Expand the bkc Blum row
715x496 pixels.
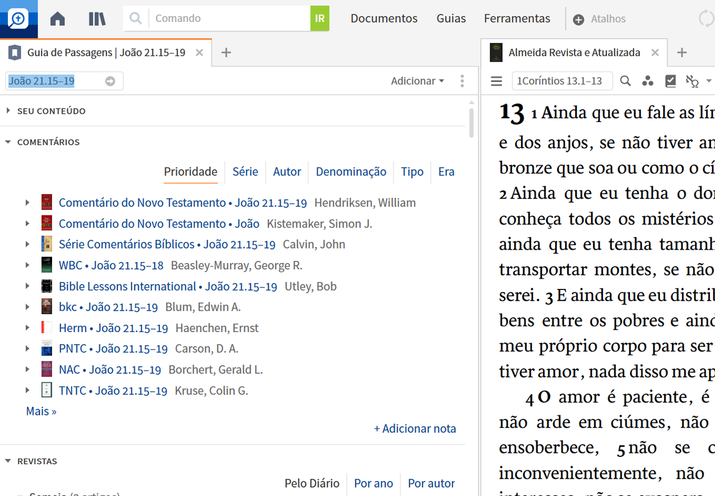pyautogui.click(x=27, y=307)
